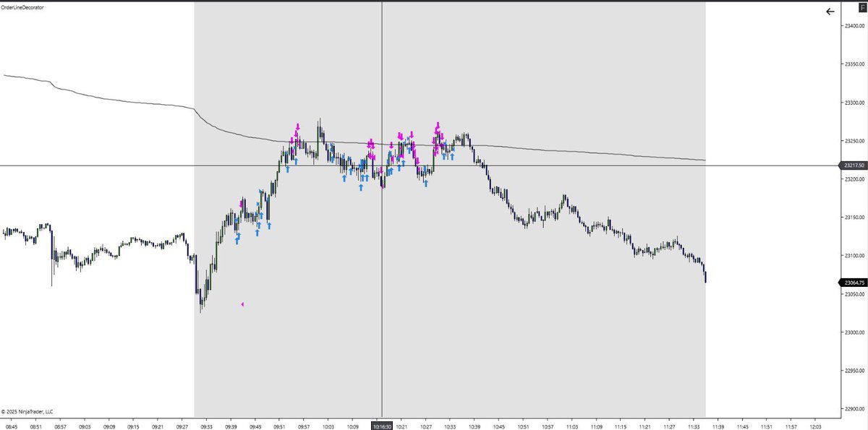This screenshot has width=868, height=430.
Task: Select the small magenta left-pointing triangle marker
Action: (242, 304)
